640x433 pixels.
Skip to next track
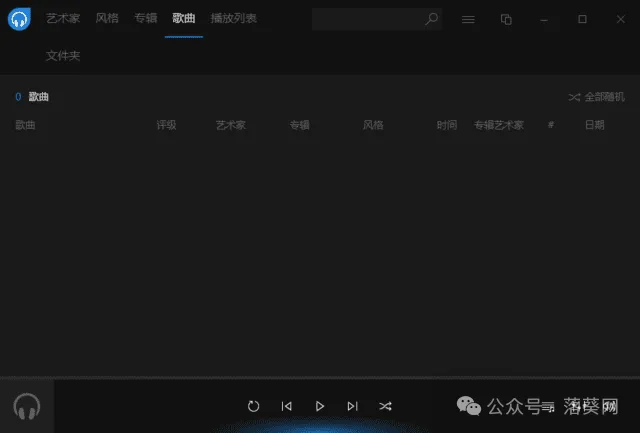[353, 406]
